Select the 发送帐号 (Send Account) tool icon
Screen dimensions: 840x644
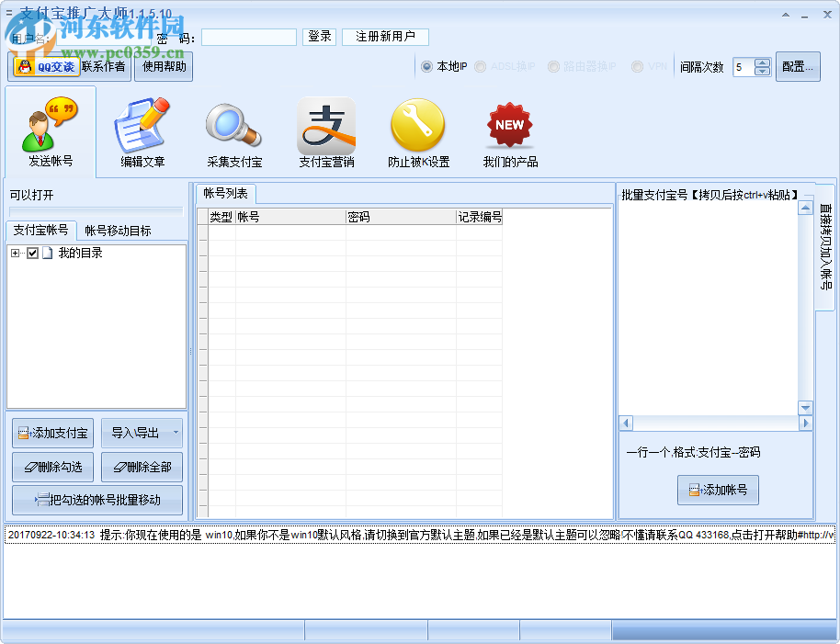point(49,129)
